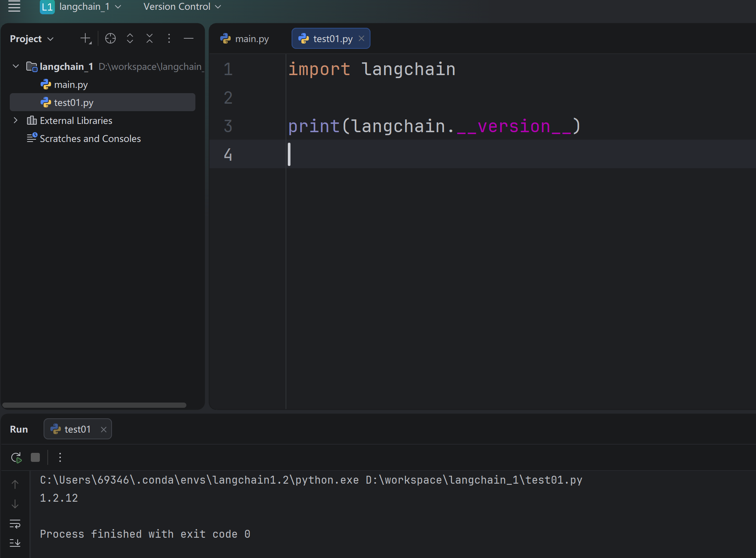
Task: Click the python.exe command line in console
Action: 311,480
